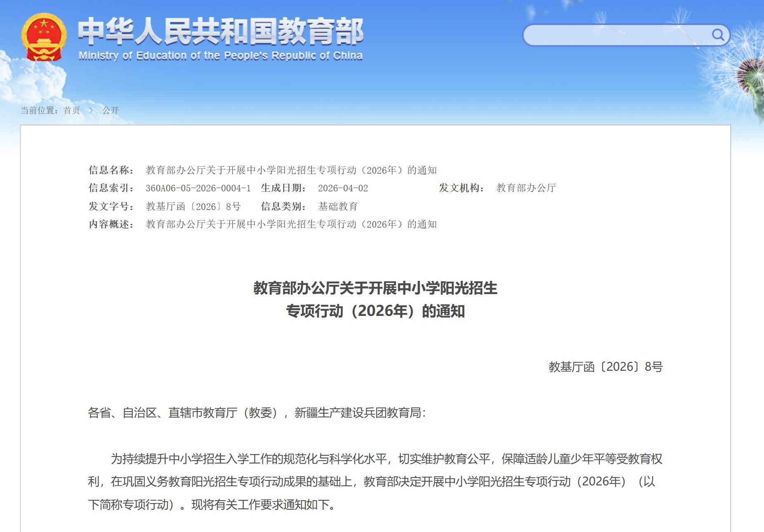Image resolution: width=764 pixels, height=532 pixels.
Task: Click the 信息索引 number 360A06-05-2026-0004-1
Action: (x=198, y=188)
